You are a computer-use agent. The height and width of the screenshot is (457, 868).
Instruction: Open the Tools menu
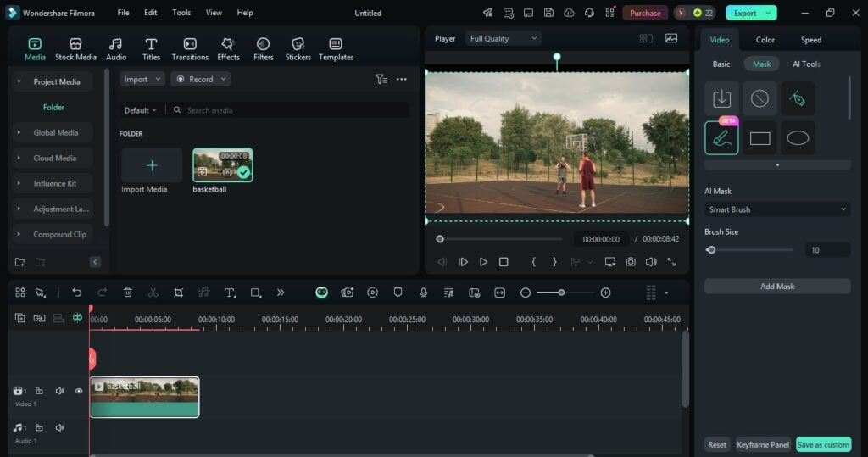click(181, 13)
